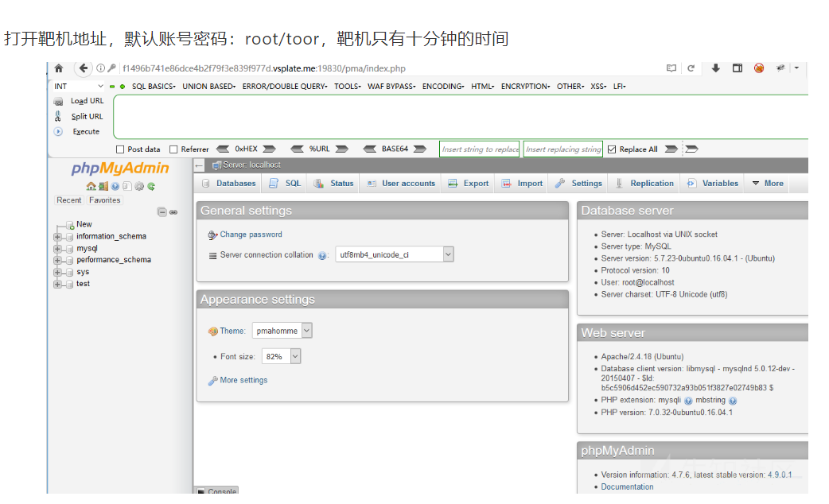Image resolution: width=829 pixels, height=504 pixels.
Task: Go back with the browser back arrow
Action: click(x=83, y=68)
